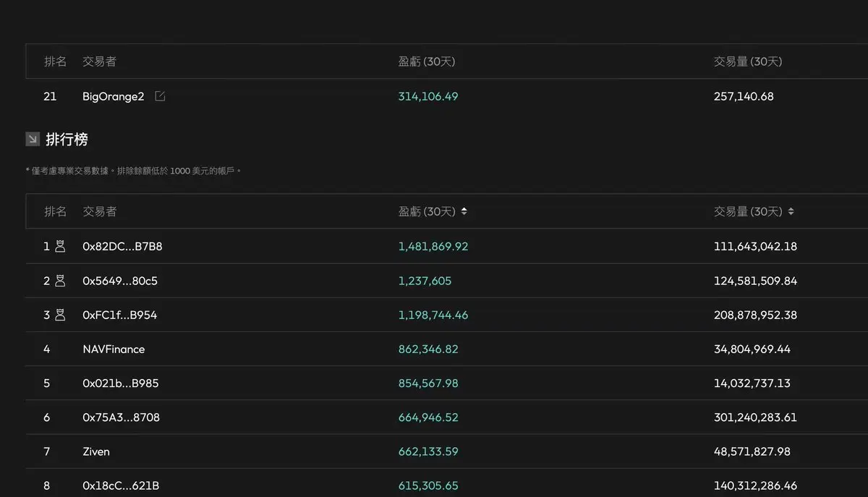Click the rank 3 medal icon
868x497 pixels.
tap(60, 315)
